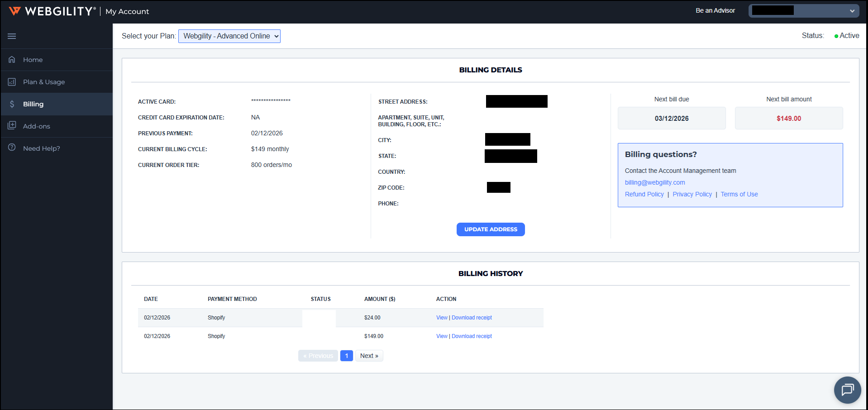Click the Billing dollar sign icon
The height and width of the screenshot is (410, 868).
point(12,104)
